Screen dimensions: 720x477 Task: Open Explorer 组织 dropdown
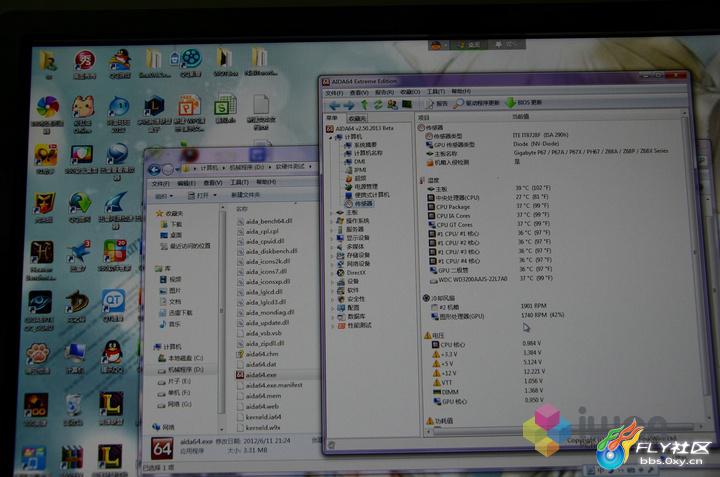pyautogui.click(x=164, y=196)
